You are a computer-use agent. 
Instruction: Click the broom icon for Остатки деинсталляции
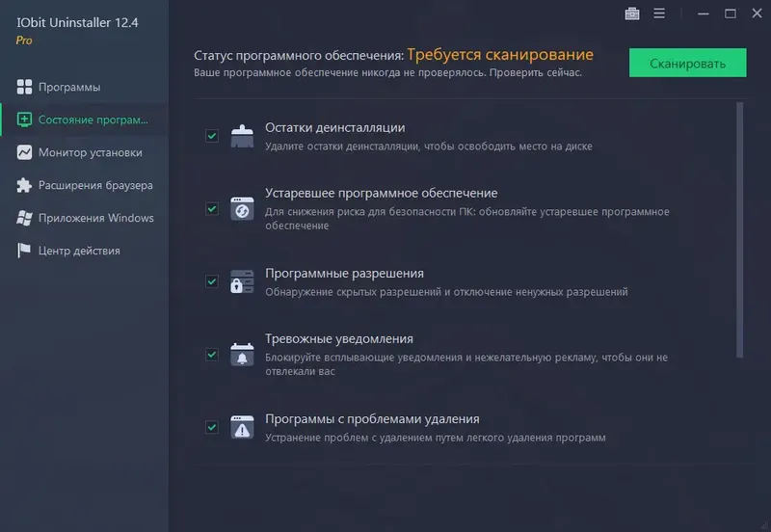pyautogui.click(x=243, y=136)
